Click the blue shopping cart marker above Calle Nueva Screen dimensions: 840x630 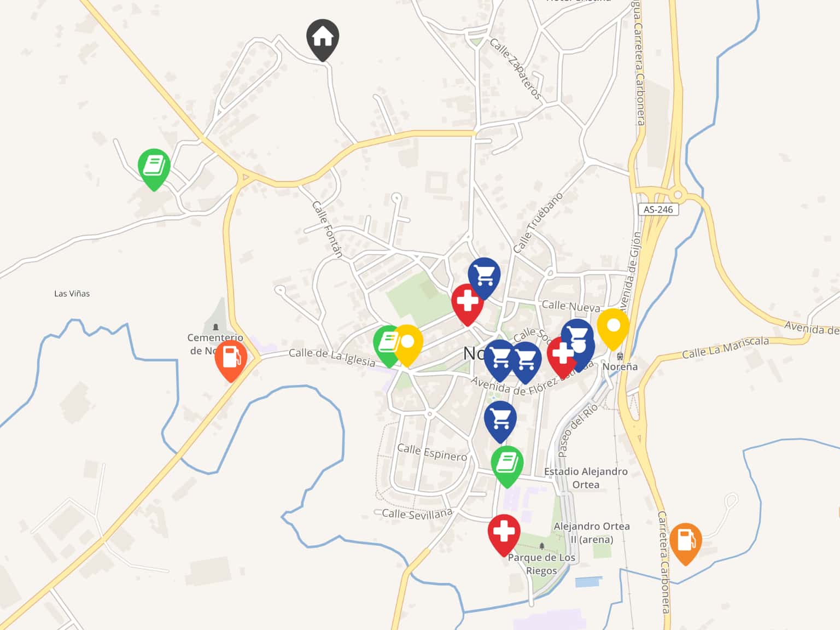484,278
